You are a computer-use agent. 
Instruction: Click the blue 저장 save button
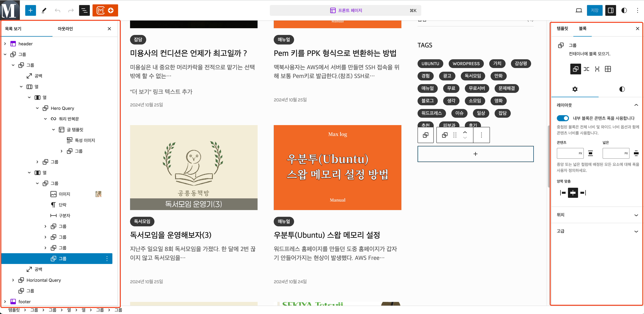pos(595,10)
